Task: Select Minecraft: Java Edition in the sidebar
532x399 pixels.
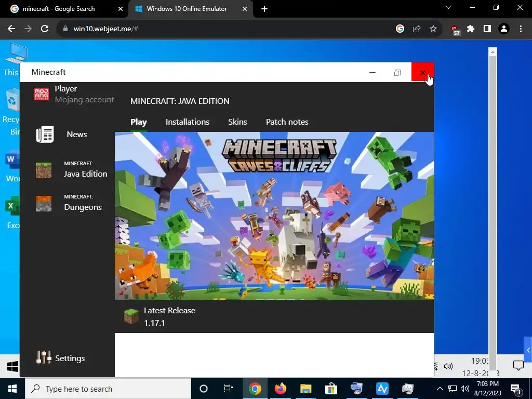Action: pos(71,170)
